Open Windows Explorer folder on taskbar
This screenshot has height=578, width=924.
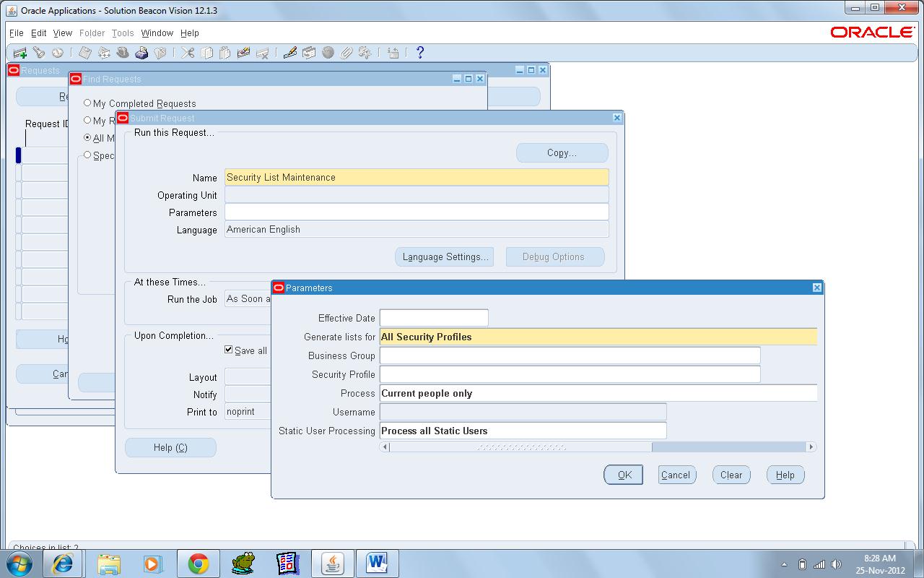(x=109, y=564)
